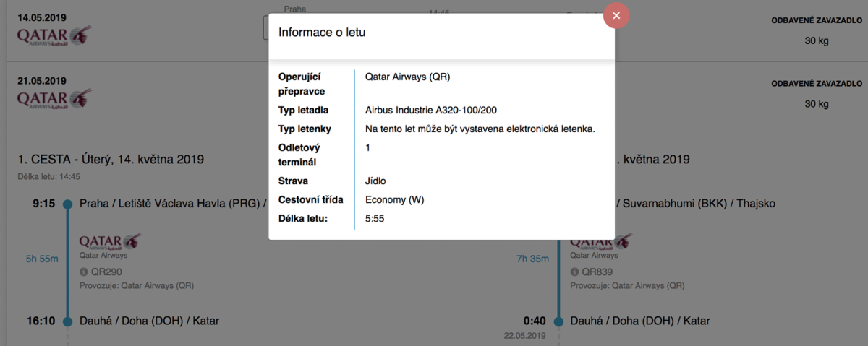Click the 1. CESTA Úterý heading

click(x=111, y=159)
